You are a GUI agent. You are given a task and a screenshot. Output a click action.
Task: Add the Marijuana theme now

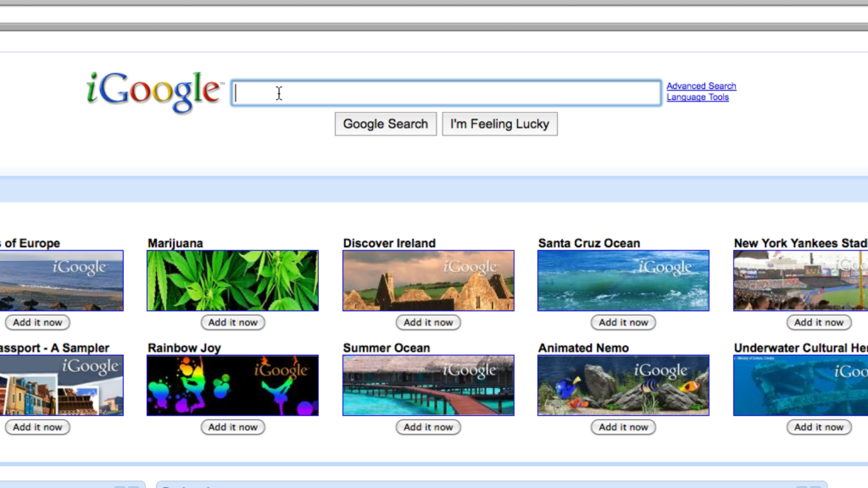pos(232,322)
